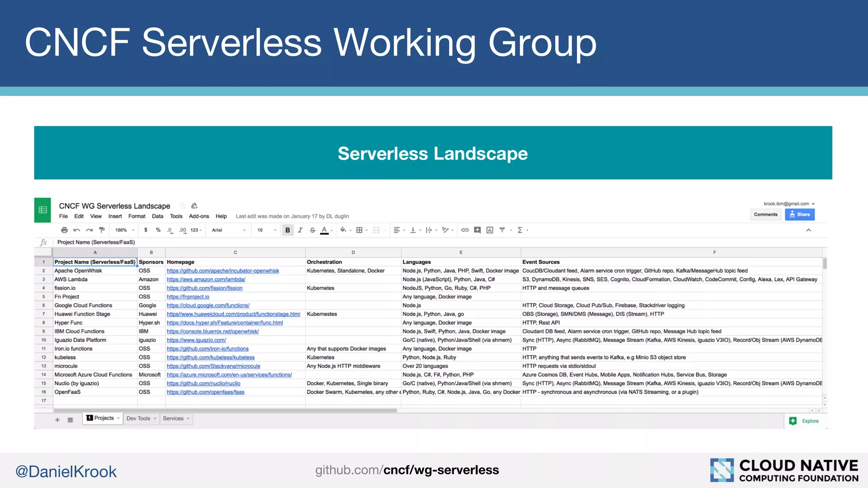Open the Data menu

point(158,216)
